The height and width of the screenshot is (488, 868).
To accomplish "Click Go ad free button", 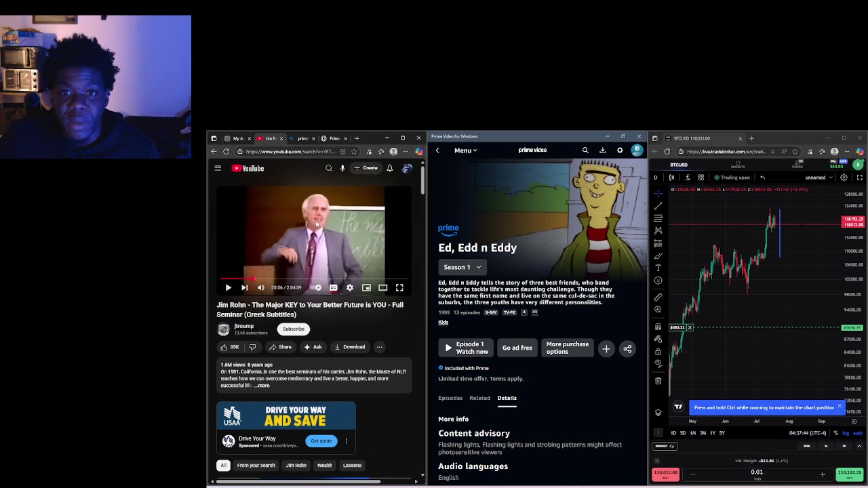I will point(517,348).
